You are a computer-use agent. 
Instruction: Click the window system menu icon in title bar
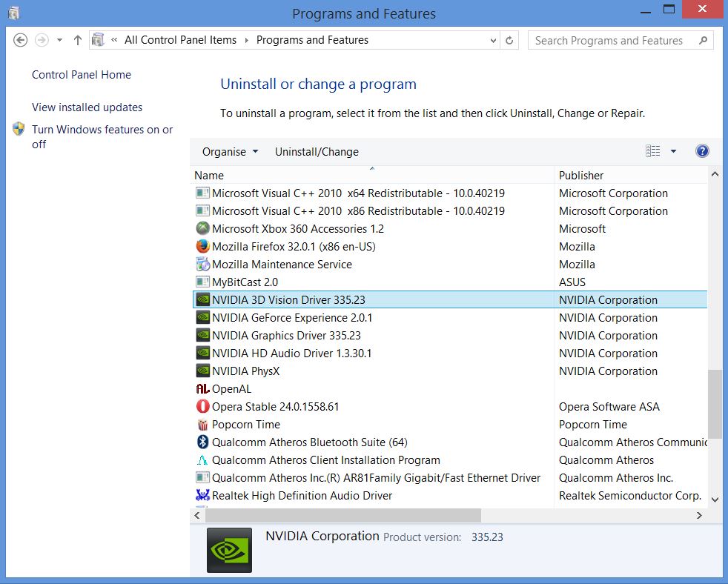pos(13,13)
